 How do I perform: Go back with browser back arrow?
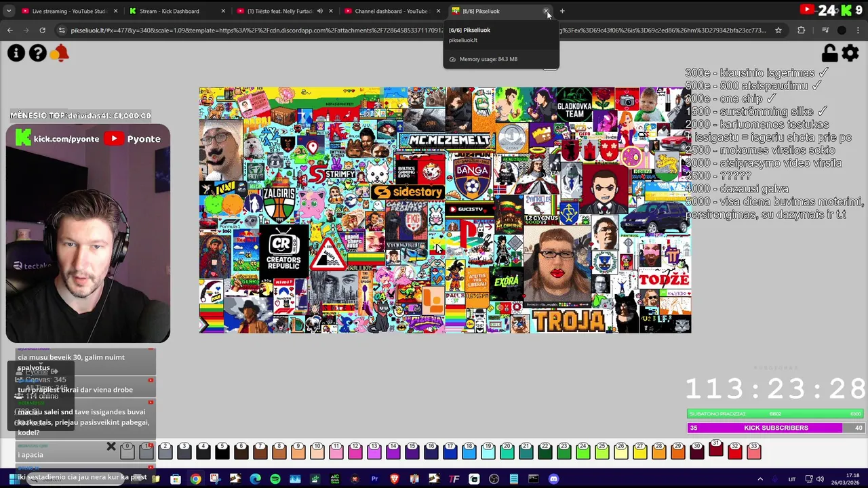click(x=9, y=30)
